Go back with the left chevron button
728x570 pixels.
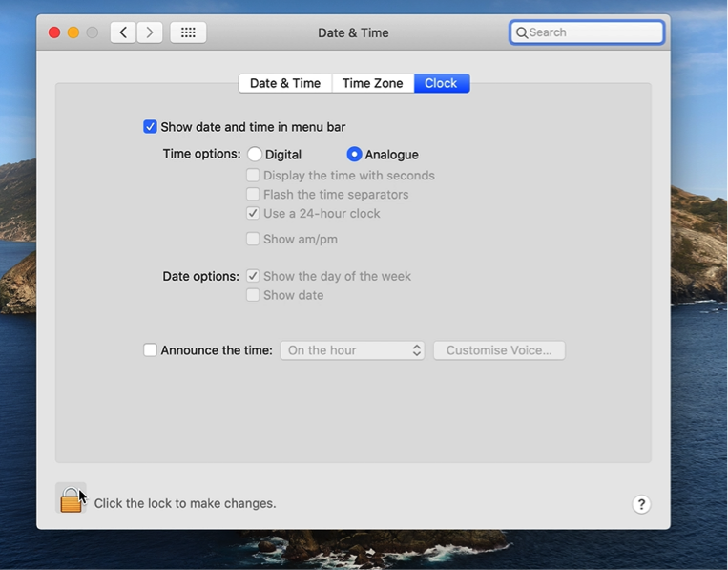pos(122,32)
